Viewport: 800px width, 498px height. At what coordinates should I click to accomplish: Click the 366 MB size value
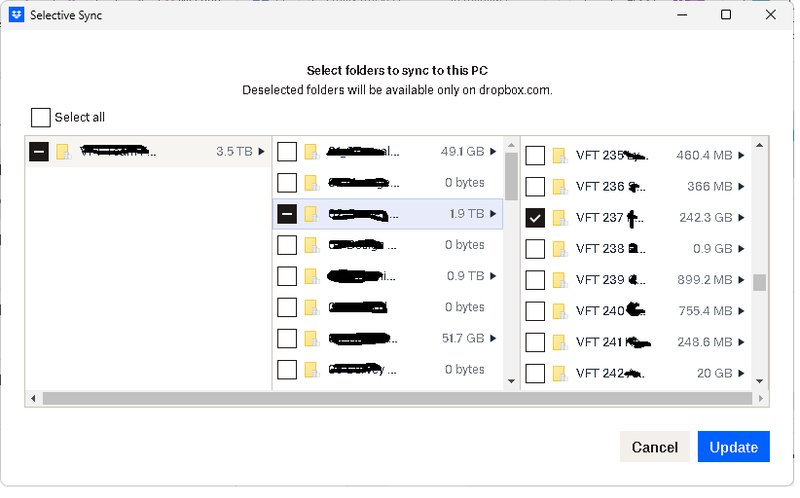pyautogui.click(x=710, y=187)
